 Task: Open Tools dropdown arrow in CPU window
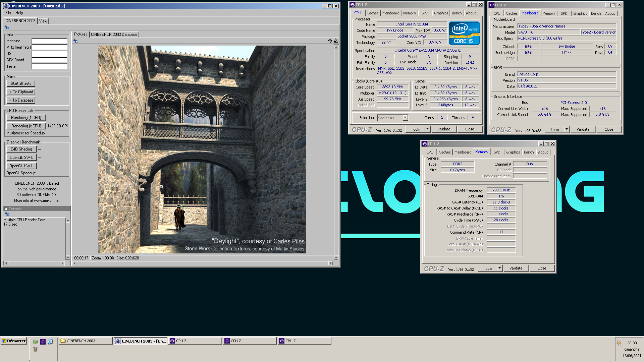click(x=427, y=129)
